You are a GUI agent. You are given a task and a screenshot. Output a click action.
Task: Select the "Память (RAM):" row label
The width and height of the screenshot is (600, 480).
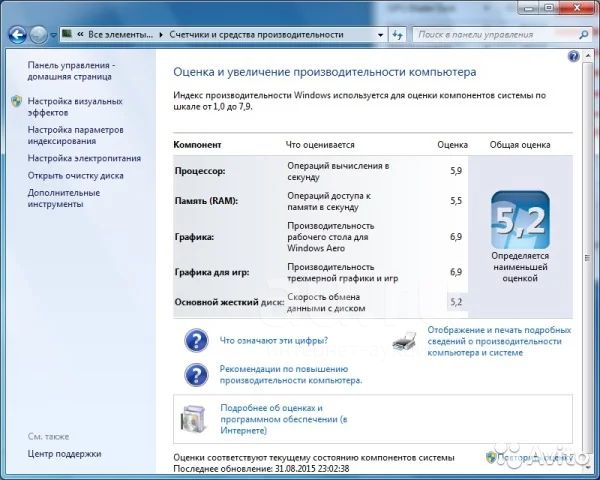pos(206,201)
